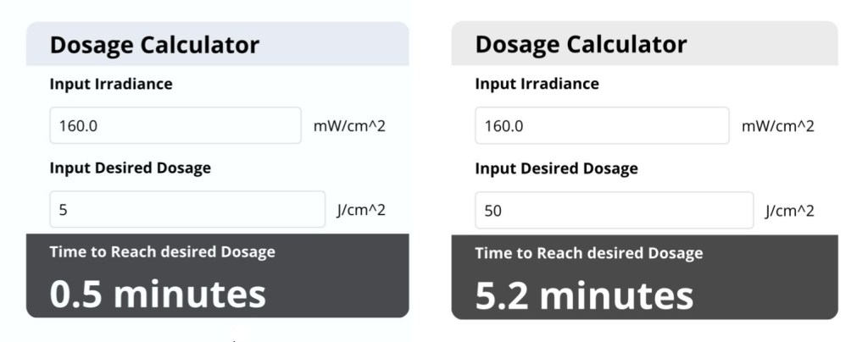This screenshot has height=342, width=868.
Task: Click the 5.2 minutes result text
Action: pos(584,295)
